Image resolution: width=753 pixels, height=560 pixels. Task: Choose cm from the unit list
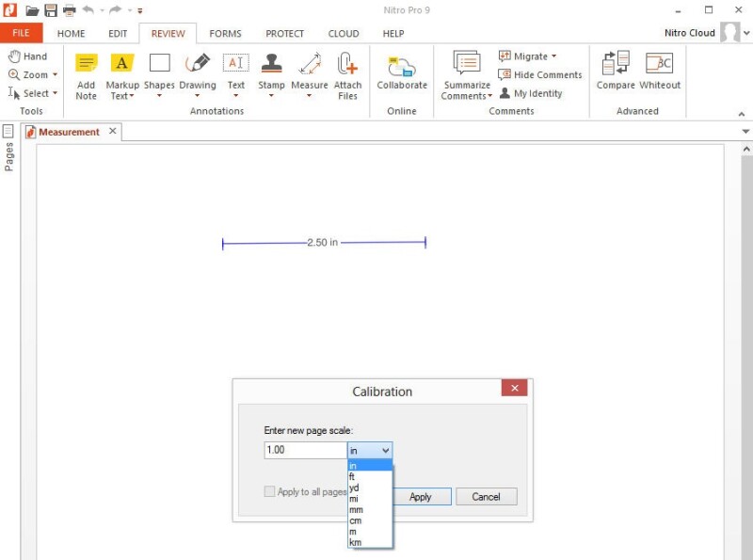(x=356, y=520)
